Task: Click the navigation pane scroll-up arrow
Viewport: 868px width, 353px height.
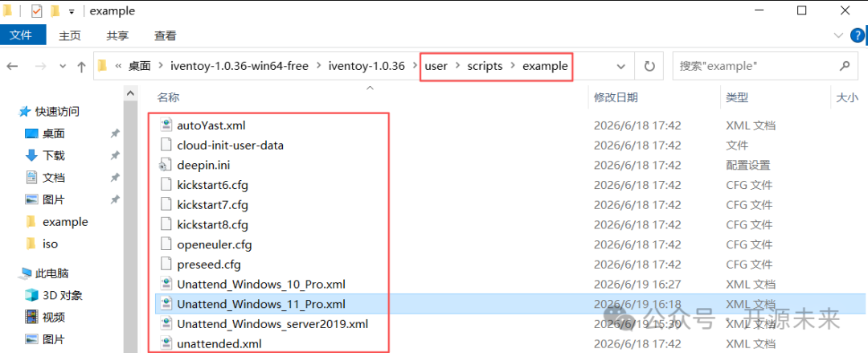Action: click(x=130, y=94)
